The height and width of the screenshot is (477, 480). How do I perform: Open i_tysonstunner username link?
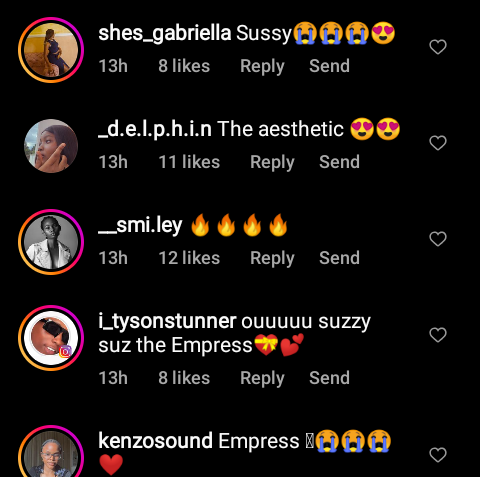pyautogui.click(x=167, y=322)
